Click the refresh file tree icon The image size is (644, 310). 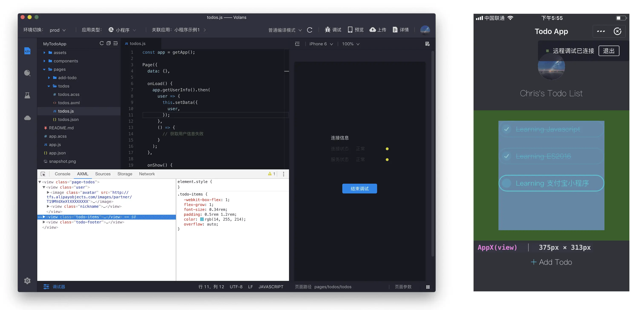point(102,43)
